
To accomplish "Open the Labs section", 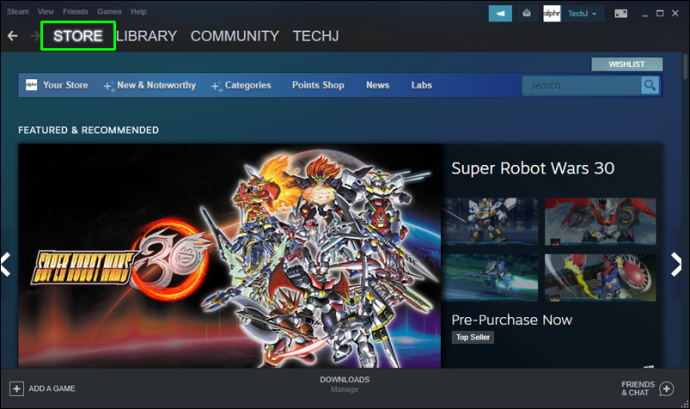I will [x=422, y=85].
